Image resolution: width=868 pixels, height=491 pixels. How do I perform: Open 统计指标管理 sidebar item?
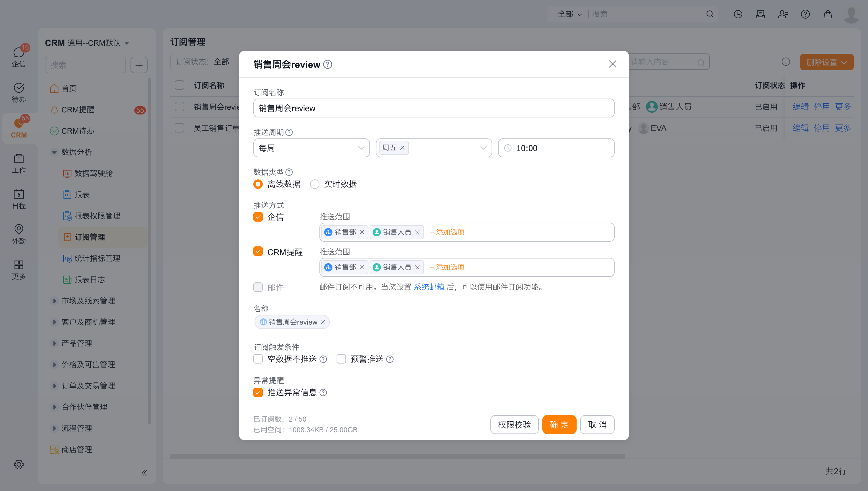coord(97,258)
